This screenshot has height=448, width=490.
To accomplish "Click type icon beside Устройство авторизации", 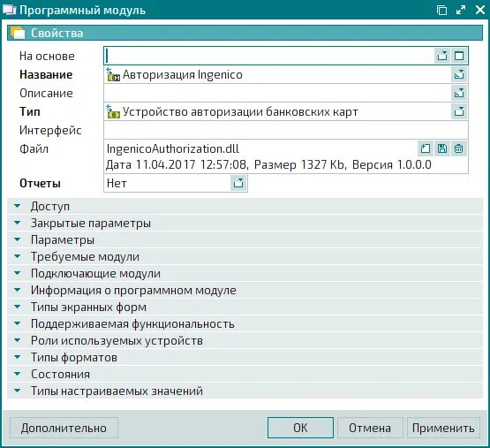I will (x=113, y=112).
